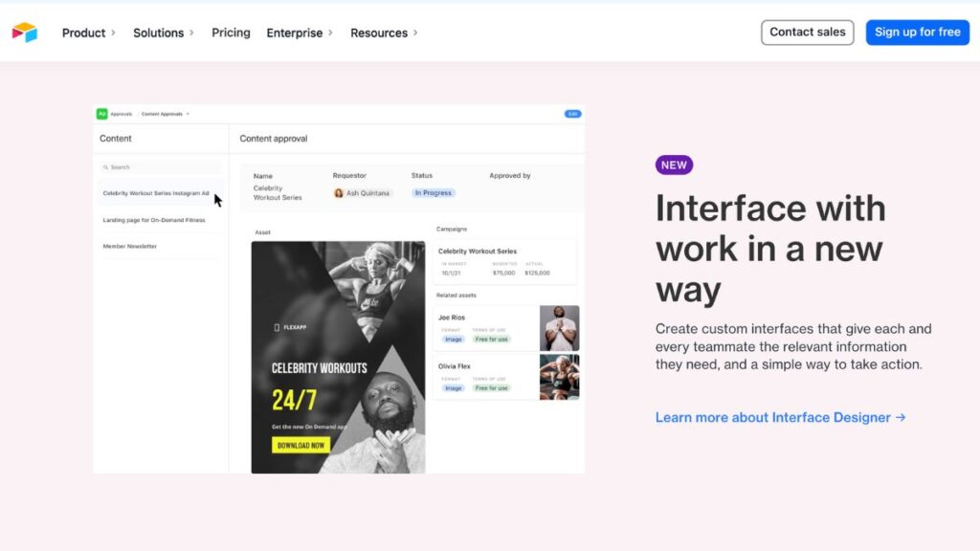Click the Content approval panel title
This screenshot has width=980, height=551.
tap(273, 139)
